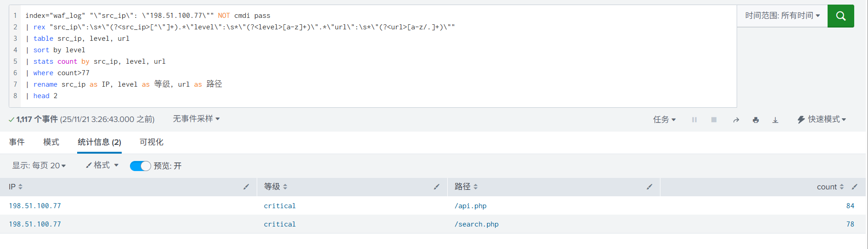Click the share arrow icon

click(x=736, y=120)
